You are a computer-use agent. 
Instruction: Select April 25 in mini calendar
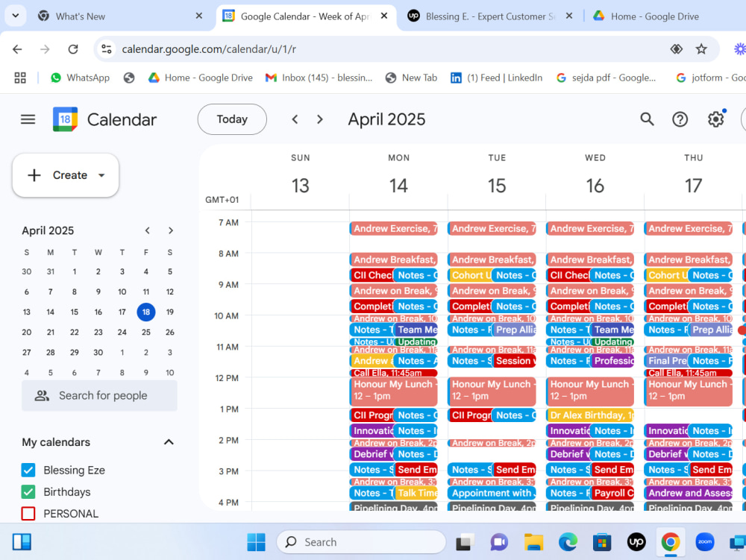[146, 333]
